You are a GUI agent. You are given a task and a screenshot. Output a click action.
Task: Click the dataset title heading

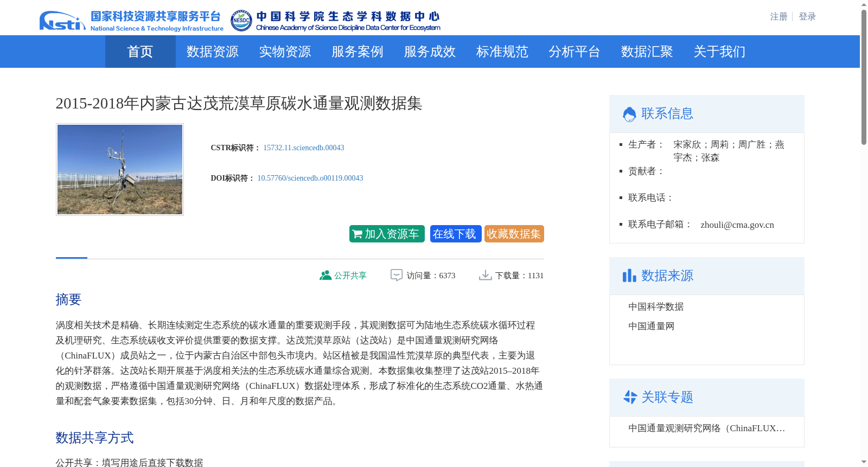(239, 104)
